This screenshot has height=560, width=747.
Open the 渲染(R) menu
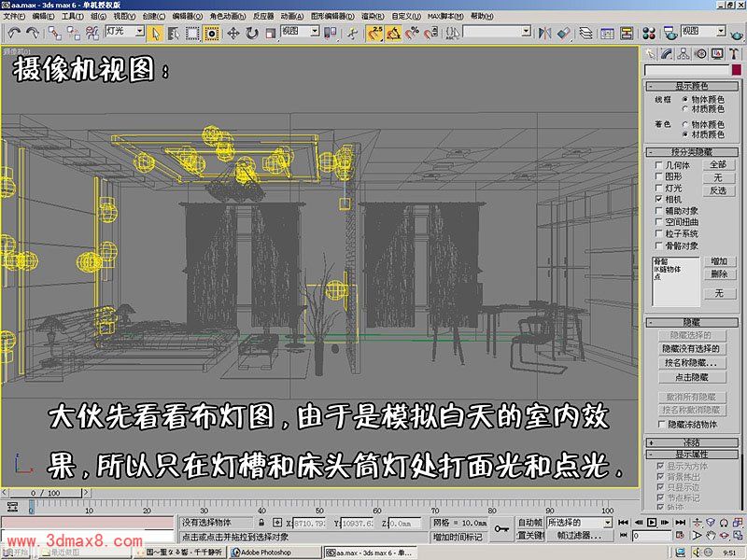(x=373, y=16)
